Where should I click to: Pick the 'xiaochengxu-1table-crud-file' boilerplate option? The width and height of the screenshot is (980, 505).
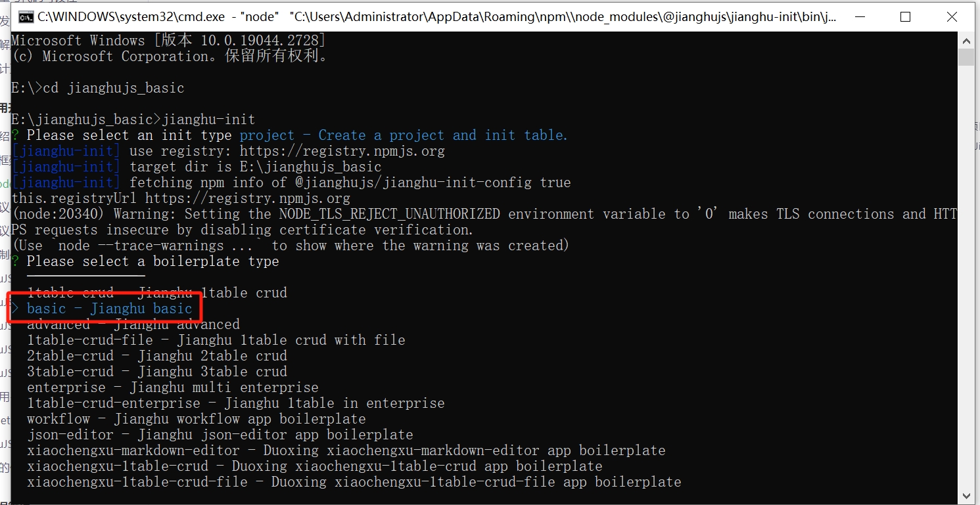click(354, 482)
